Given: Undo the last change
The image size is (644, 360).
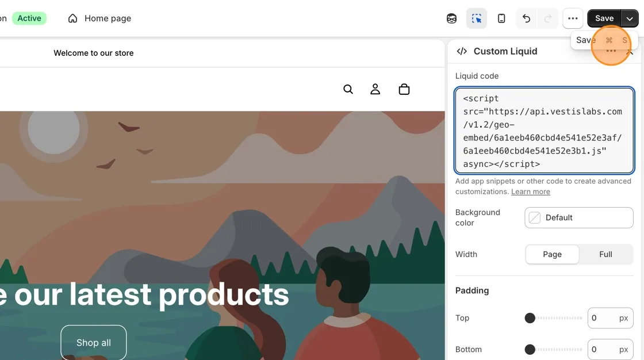Looking at the screenshot, I should coord(526,18).
